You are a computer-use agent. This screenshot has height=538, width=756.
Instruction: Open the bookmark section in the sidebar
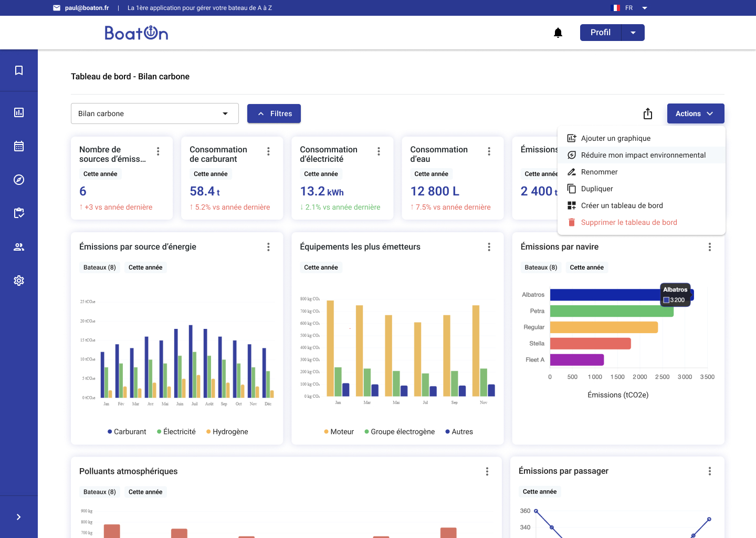pyautogui.click(x=19, y=70)
